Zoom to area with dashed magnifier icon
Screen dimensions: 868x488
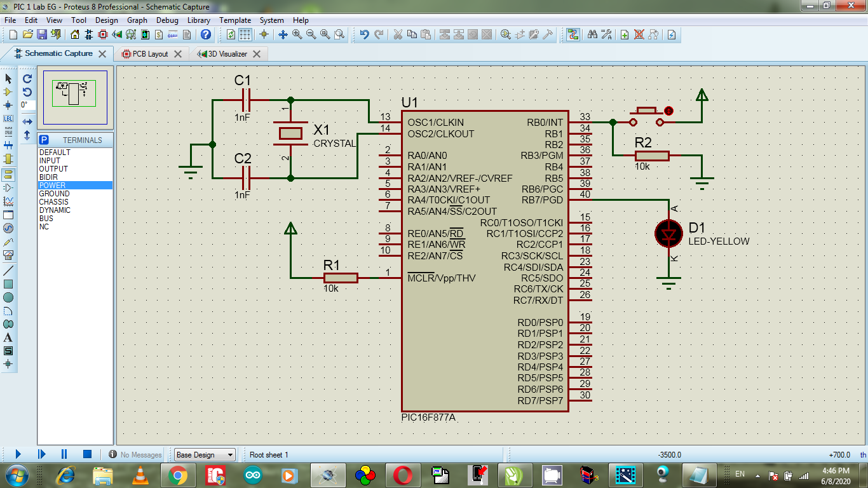[x=339, y=34]
